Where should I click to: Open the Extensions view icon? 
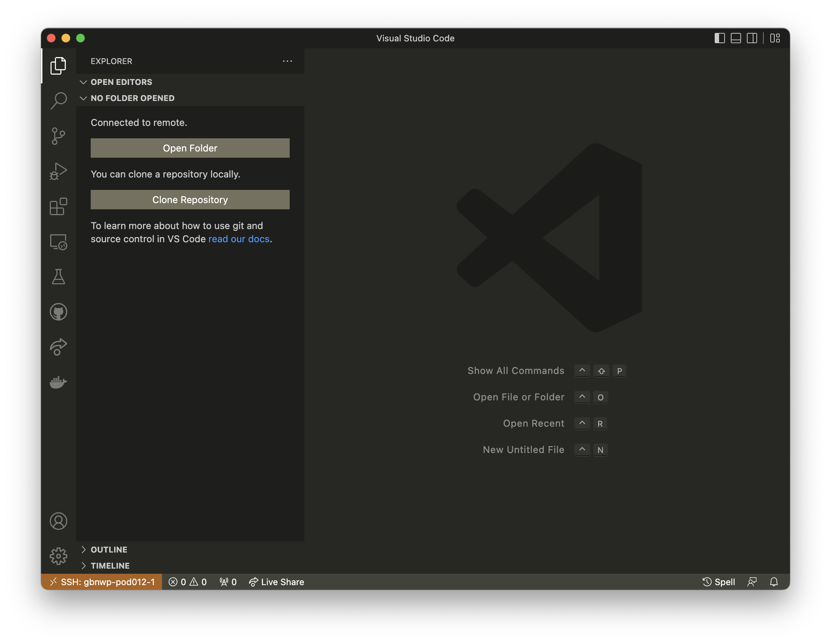tap(58, 206)
